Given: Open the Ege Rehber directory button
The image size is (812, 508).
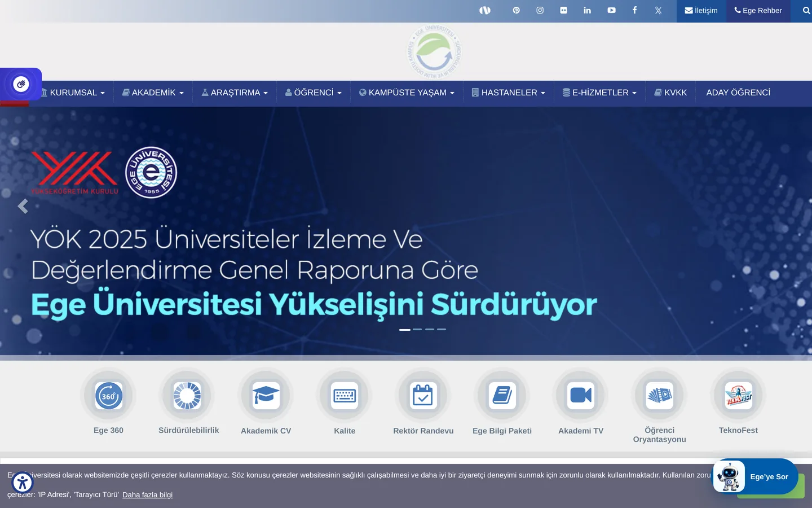Looking at the screenshot, I should click(758, 11).
